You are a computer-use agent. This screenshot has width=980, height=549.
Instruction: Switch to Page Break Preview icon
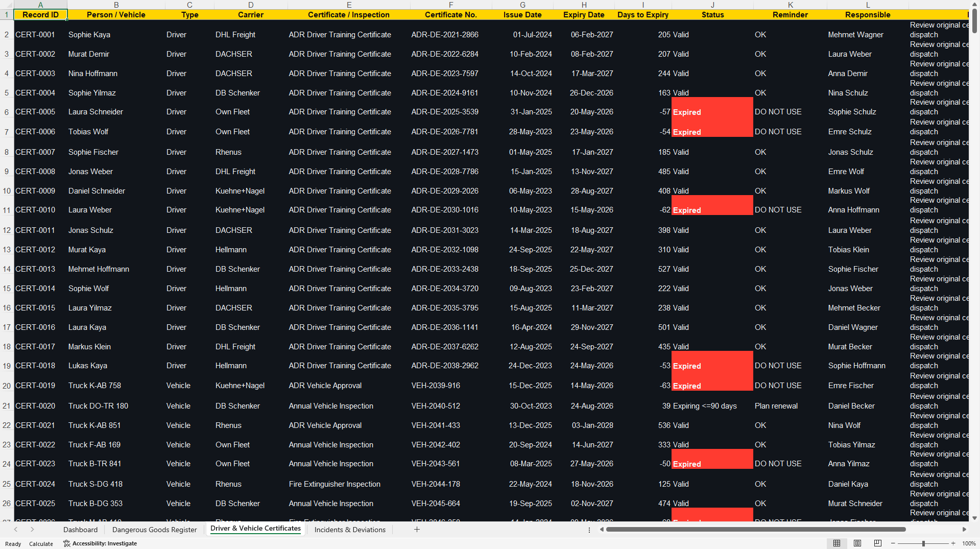878,543
